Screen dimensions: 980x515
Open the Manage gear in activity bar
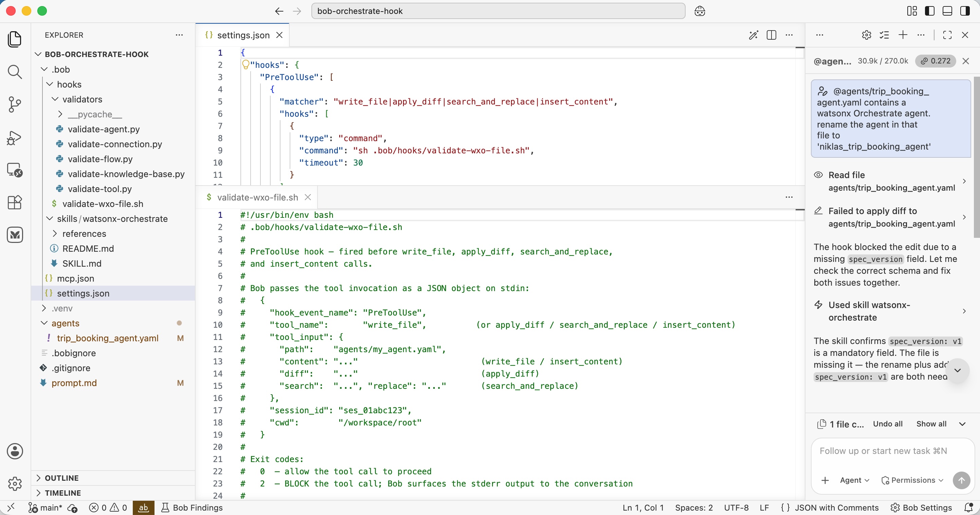(15, 483)
